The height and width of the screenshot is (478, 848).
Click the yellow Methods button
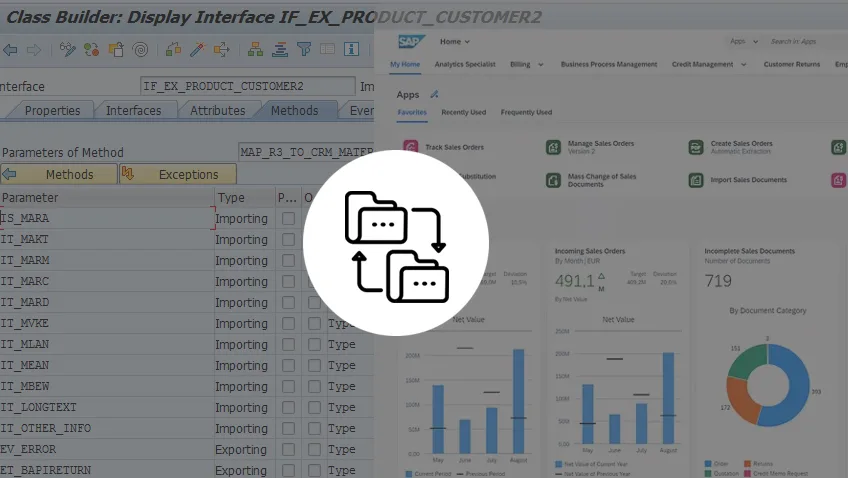59,174
